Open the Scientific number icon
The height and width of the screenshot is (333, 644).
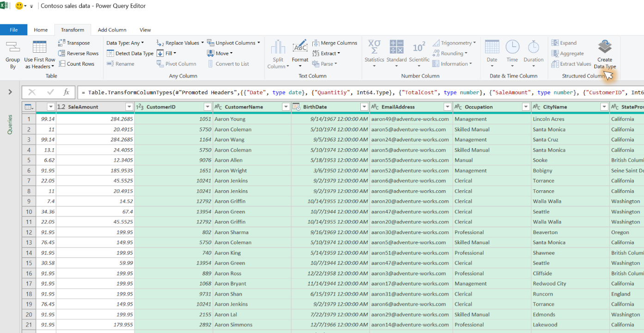[419, 47]
